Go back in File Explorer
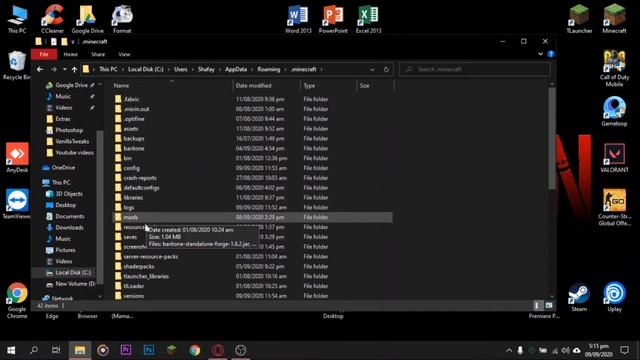This screenshot has width=640, height=360. (40, 69)
